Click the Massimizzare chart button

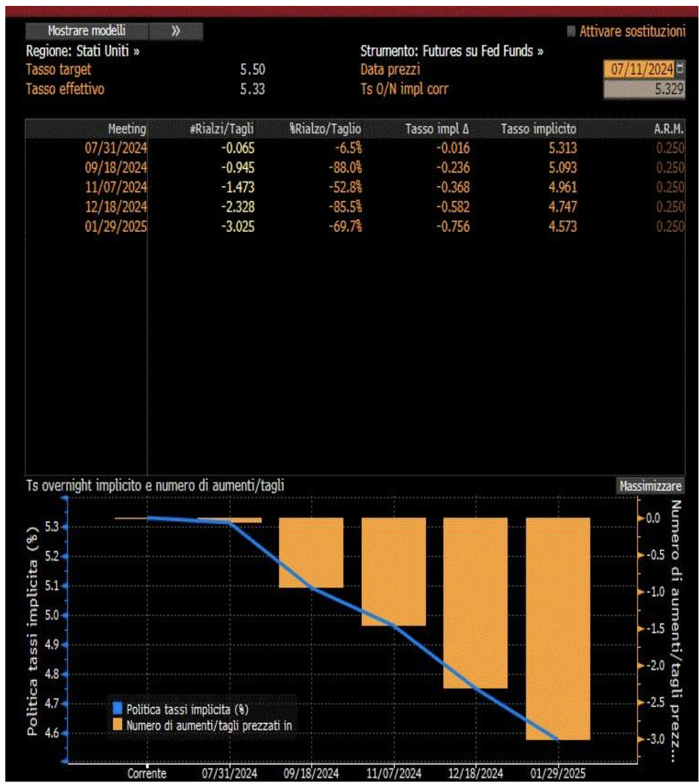click(x=650, y=486)
